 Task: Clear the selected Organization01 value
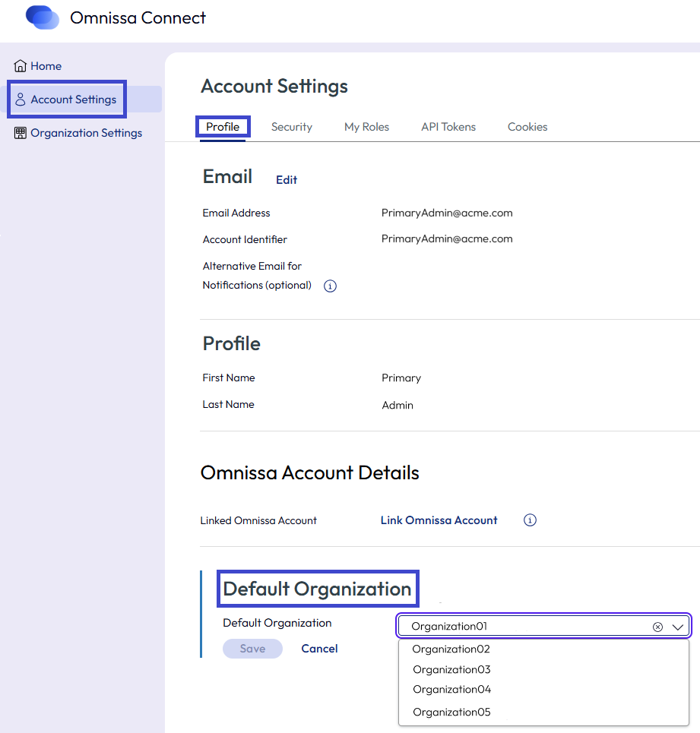(657, 627)
